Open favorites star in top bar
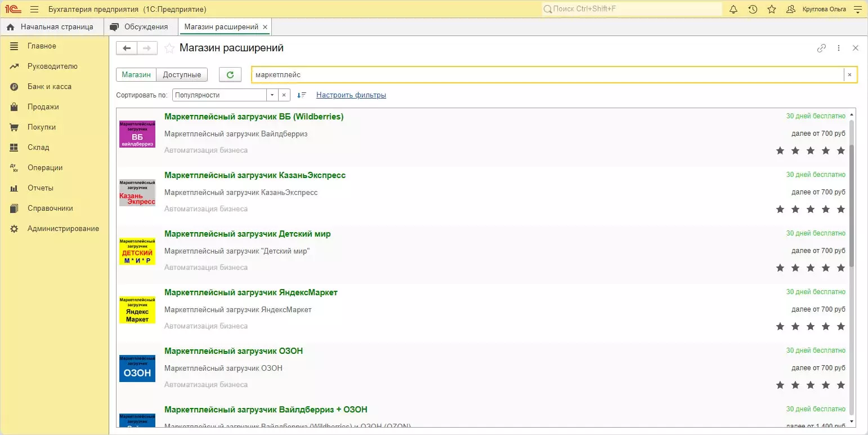 [x=772, y=9]
